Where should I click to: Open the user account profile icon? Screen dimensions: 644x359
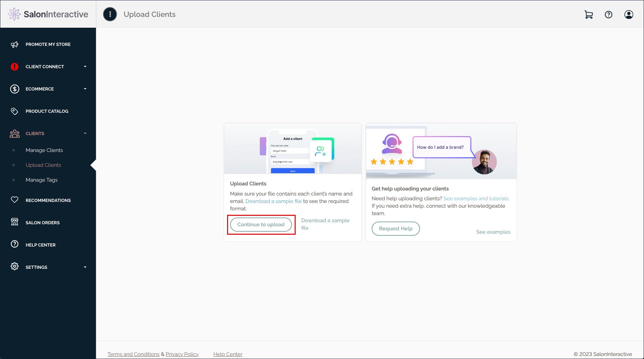(628, 15)
